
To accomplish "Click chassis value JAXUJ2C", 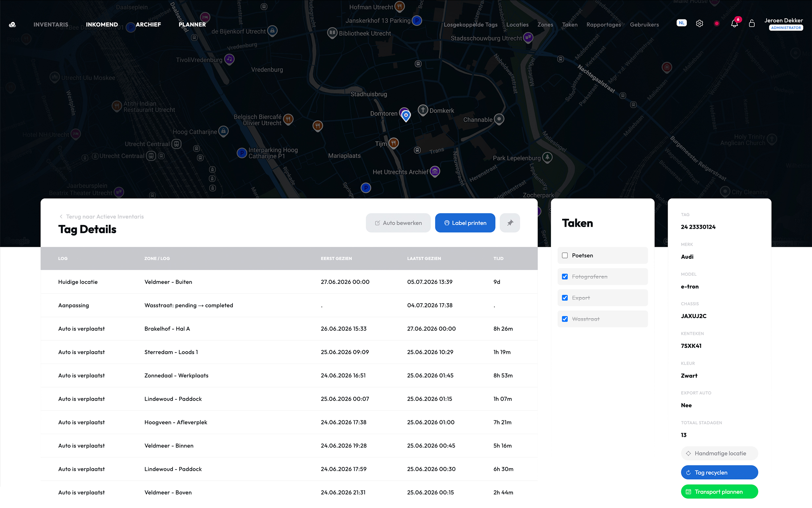I will tap(694, 316).
